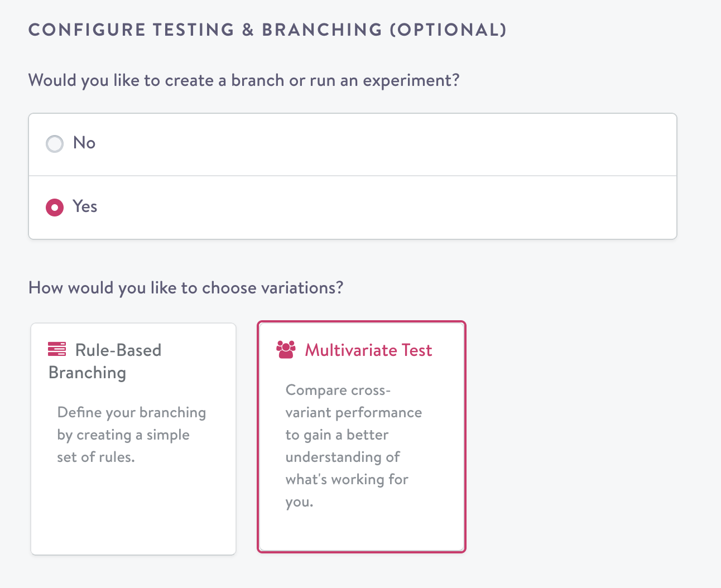Select the "No" radio button
The width and height of the screenshot is (721, 588).
pyautogui.click(x=55, y=144)
